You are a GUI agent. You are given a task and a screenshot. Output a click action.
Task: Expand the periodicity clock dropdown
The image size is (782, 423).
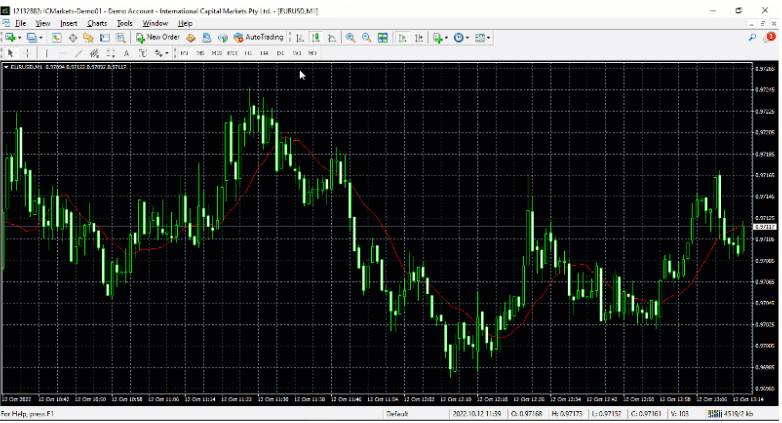[x=467, y=37]
